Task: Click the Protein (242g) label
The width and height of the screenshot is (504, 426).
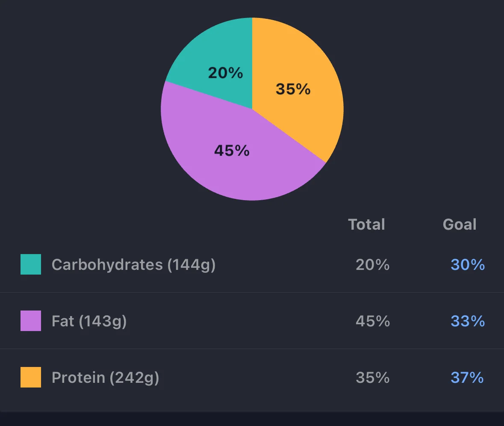Action: (106, 378)
